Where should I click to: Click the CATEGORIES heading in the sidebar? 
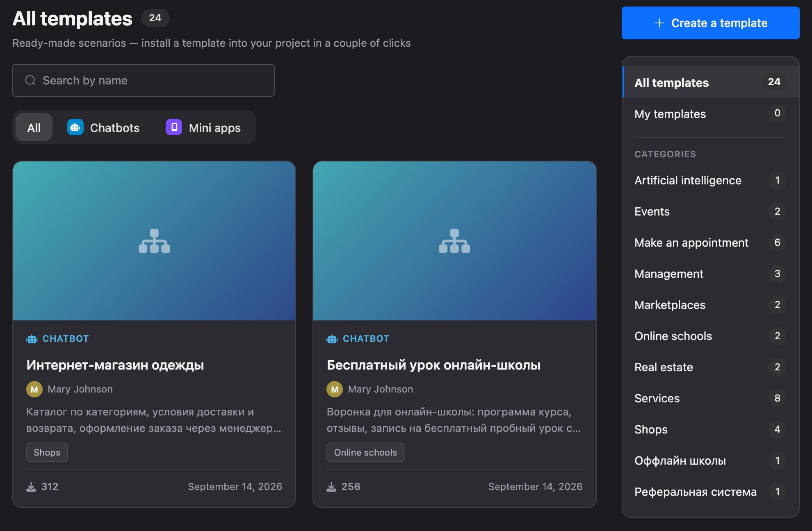click(665, 154)
